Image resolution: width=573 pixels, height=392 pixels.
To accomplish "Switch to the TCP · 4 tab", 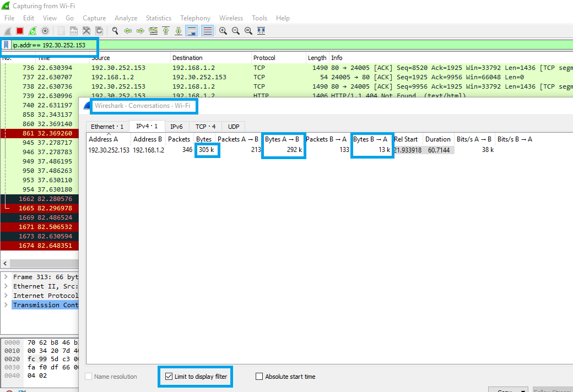I will tap(206, 127).
